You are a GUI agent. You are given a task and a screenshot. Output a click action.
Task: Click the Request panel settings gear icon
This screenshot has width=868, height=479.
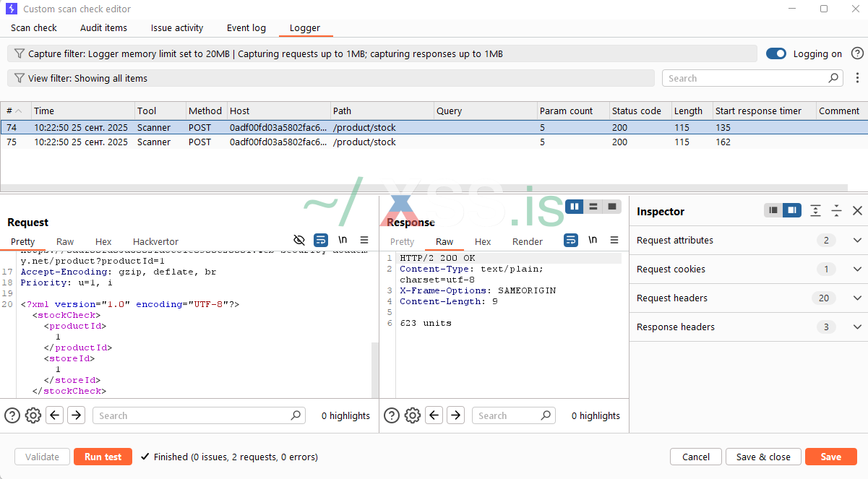[x=33, y=415]
